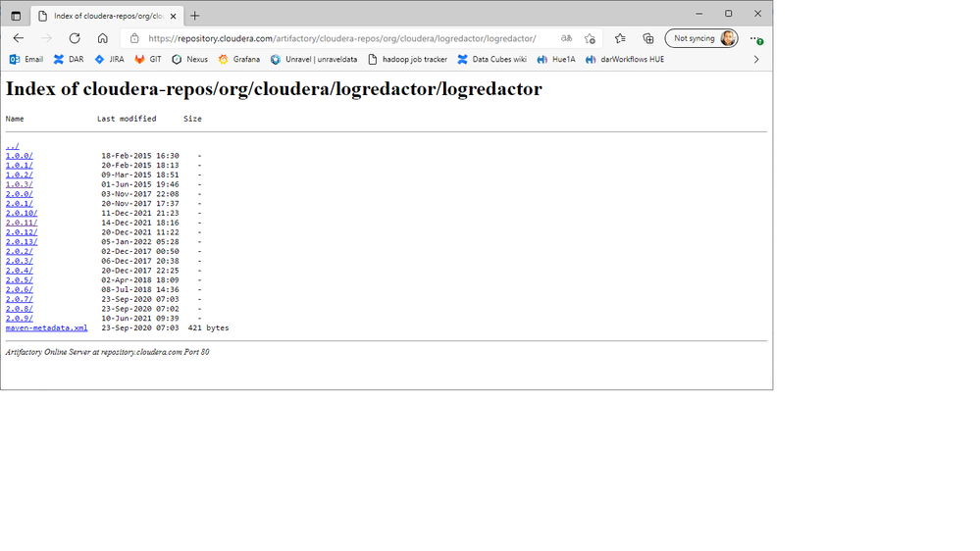
Task: Open browser Settings and more menu
Action: [755, 38]
